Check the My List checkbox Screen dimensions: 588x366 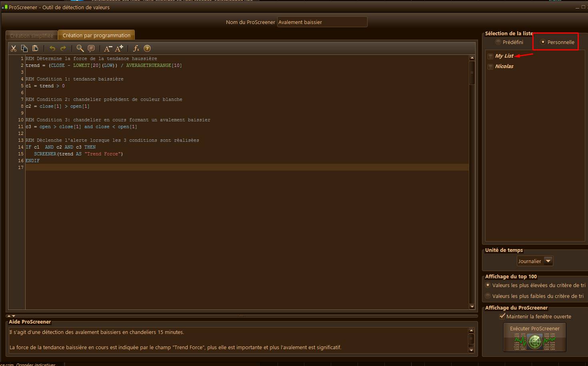490,56
